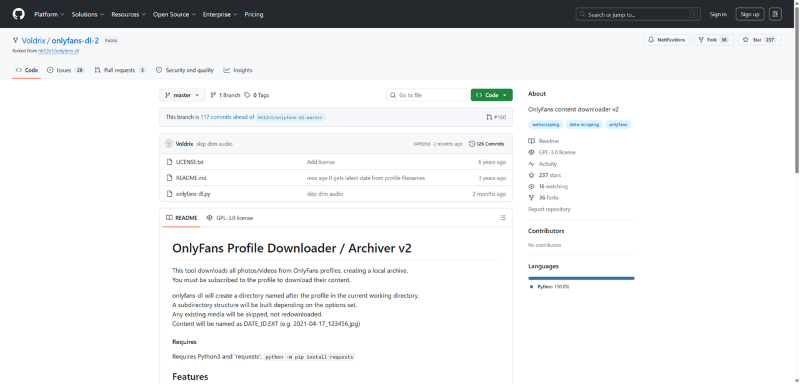Click the Go to file search field
Screen dimensions: 800x384
click(427, 95)
